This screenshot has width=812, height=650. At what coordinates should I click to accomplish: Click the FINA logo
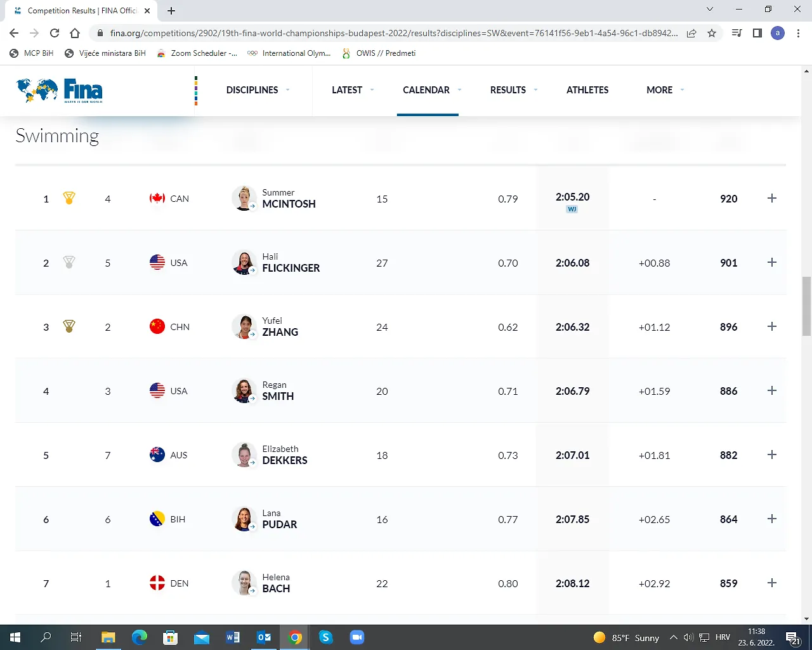point(60,91)
